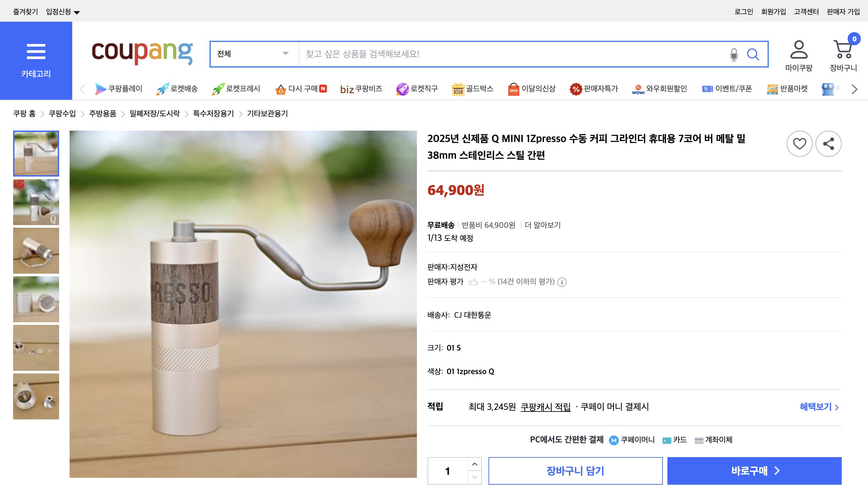This screenshot has height=485, width=868.
Task: Select the second product thumbnail
Action: coord(36,202)
